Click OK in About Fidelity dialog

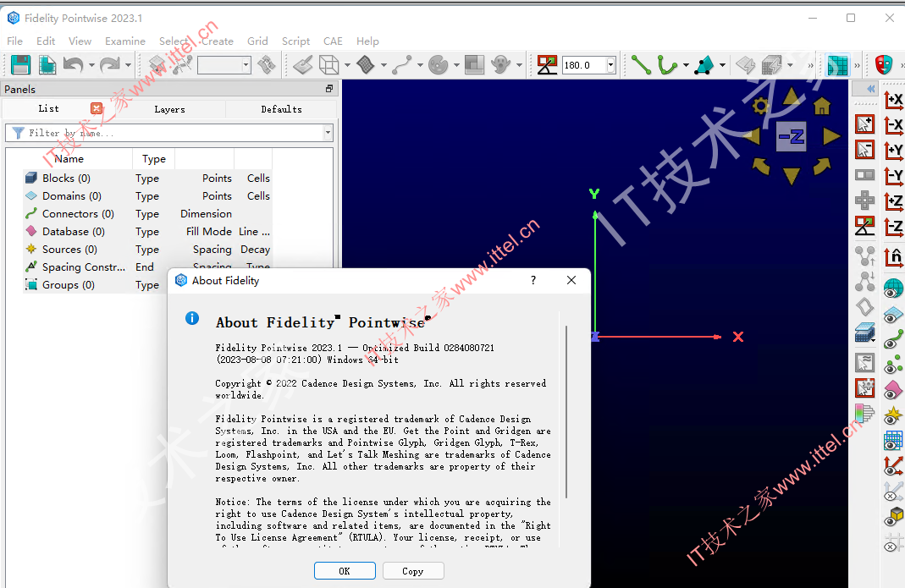pyautogui.click(x=345, y=571)
